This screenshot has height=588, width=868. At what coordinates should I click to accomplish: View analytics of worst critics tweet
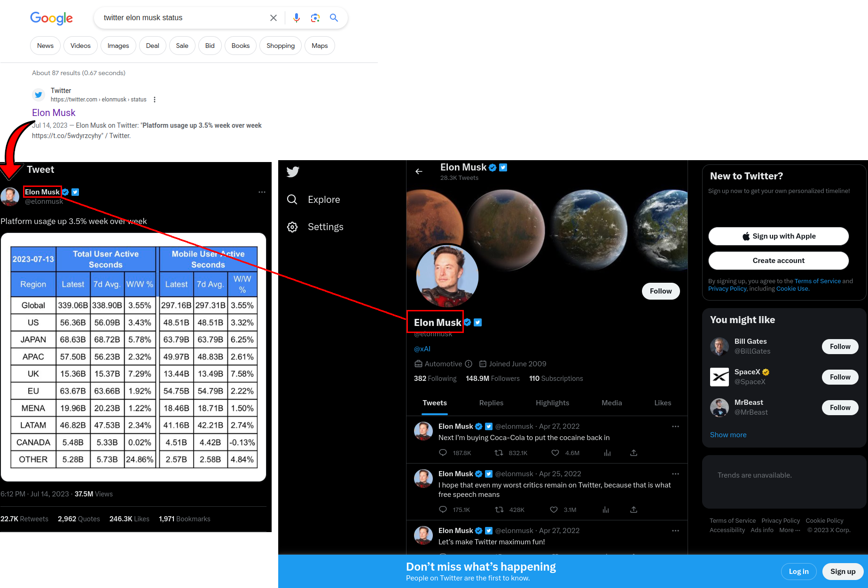[606, 510]
